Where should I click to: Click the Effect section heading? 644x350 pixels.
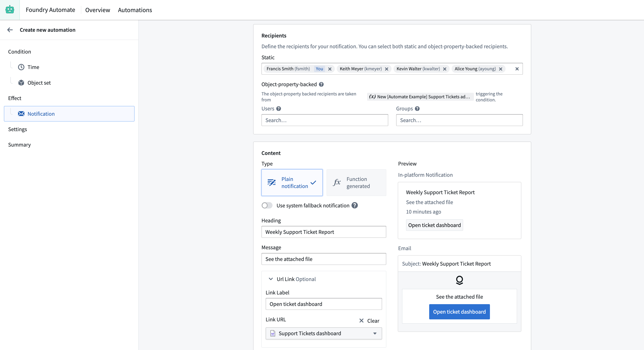coord(15,98)
